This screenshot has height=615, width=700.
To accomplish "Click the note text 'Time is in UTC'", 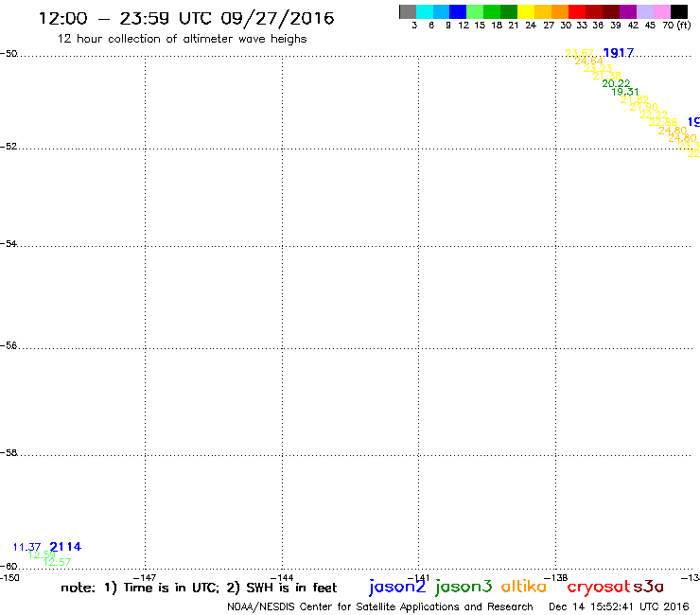I will pos(171,588).
